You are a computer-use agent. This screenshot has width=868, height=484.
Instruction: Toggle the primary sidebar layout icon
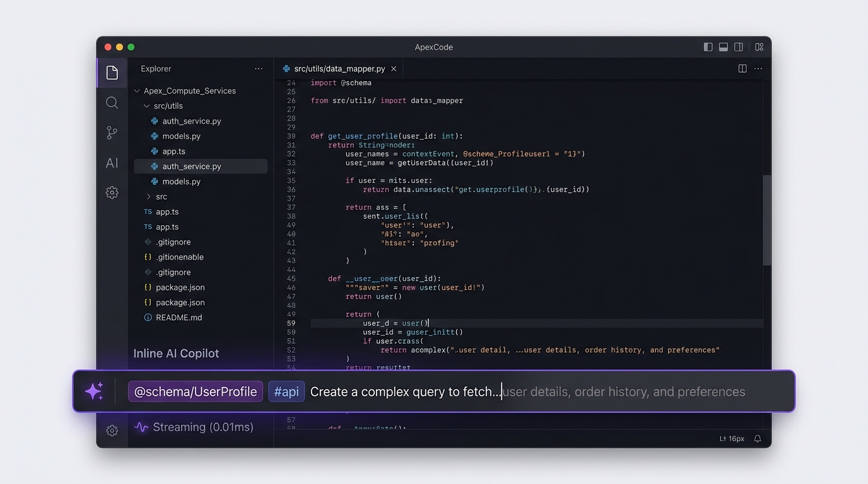708,47
